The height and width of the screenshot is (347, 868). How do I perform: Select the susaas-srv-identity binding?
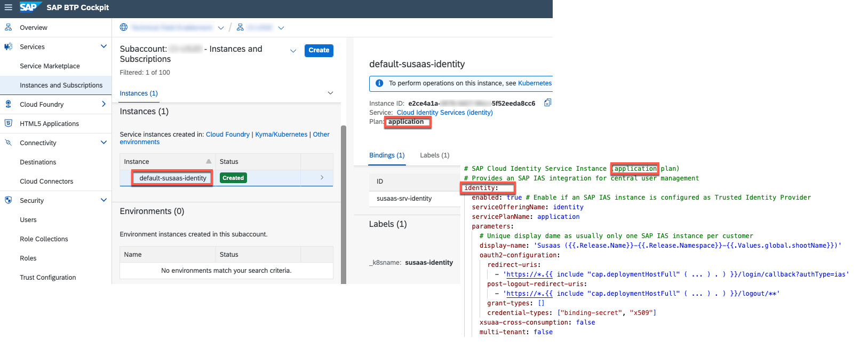(x=404, y=199)
